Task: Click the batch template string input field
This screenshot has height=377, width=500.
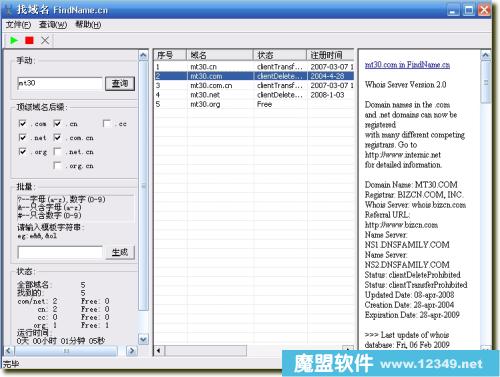Action: 60,253
